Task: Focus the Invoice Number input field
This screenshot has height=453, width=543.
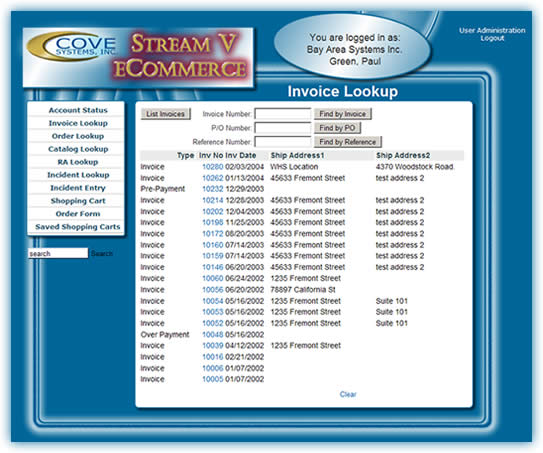Action: tap(283, 114)
